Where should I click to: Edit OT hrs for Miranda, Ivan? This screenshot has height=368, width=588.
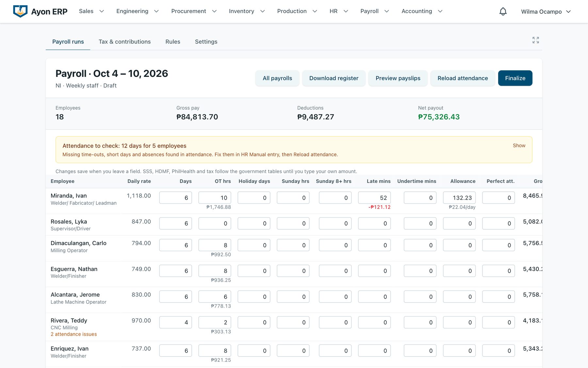[x=215, y=198]
